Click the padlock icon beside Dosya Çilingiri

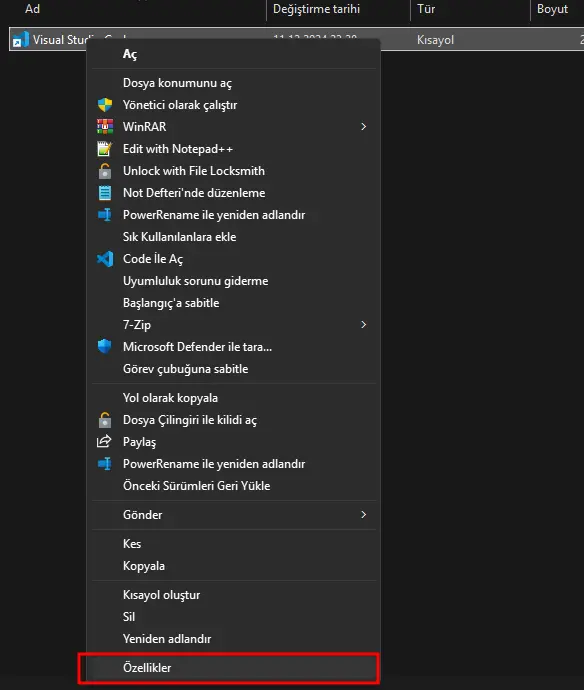tap(105, 420)
